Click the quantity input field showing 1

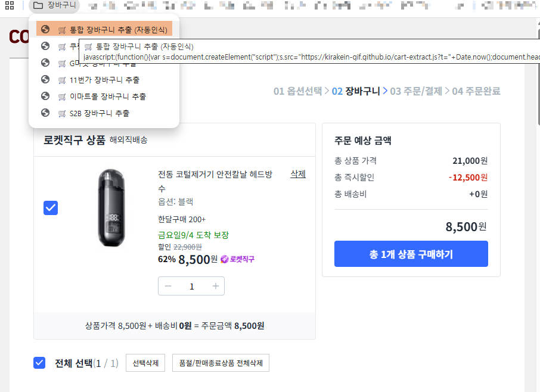click(192, 287)
